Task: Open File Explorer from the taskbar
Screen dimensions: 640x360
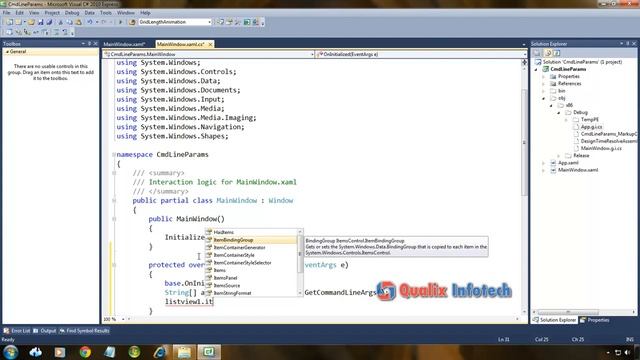Action: [184, 352]
